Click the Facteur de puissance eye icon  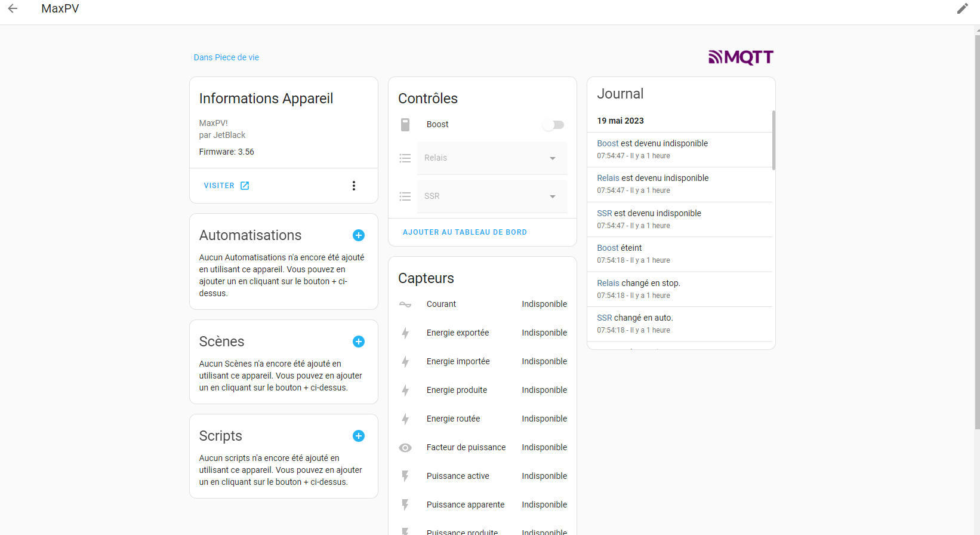click(x=405, y=448)
